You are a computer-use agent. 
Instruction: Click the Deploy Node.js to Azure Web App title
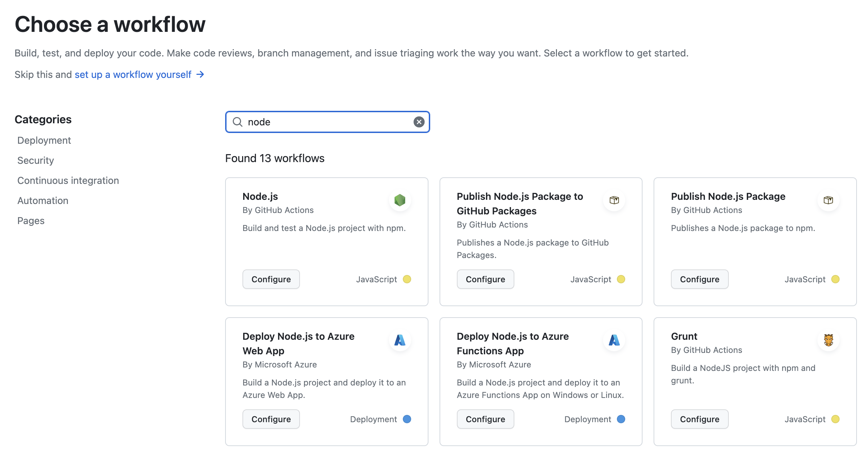(298, 344)
